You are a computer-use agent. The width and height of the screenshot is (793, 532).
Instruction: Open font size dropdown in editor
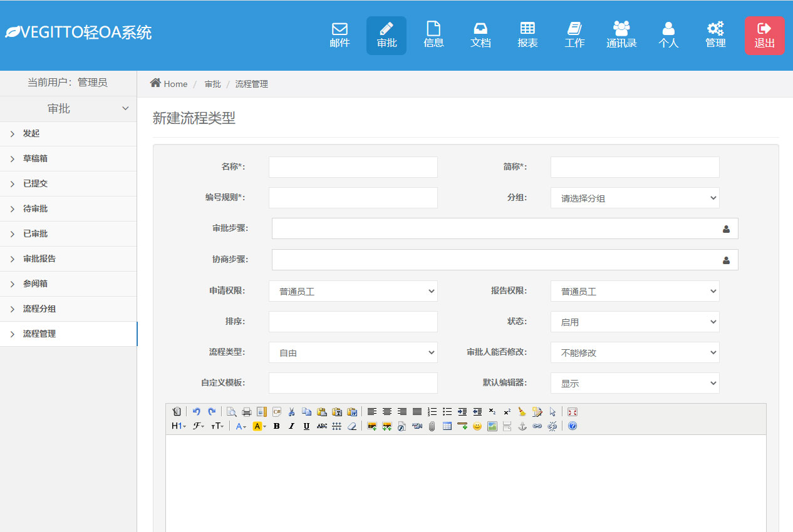[x=217, y=426]
